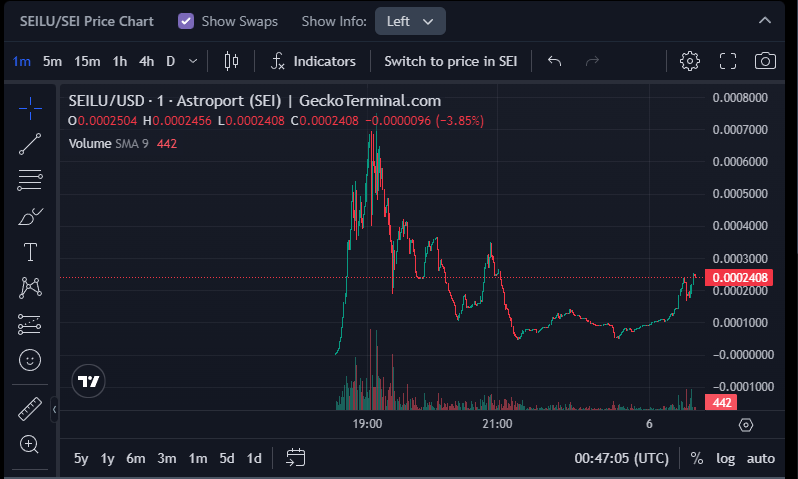The height and width of the screenshot is (479, 798).
Task: Click the Volume SMA 9 indicator legend
Action: [108, 144]
